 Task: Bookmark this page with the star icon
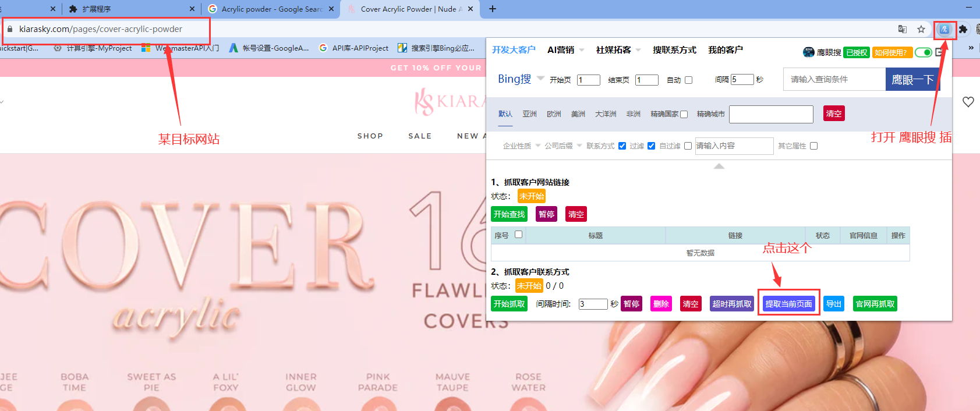coord(921,29)
